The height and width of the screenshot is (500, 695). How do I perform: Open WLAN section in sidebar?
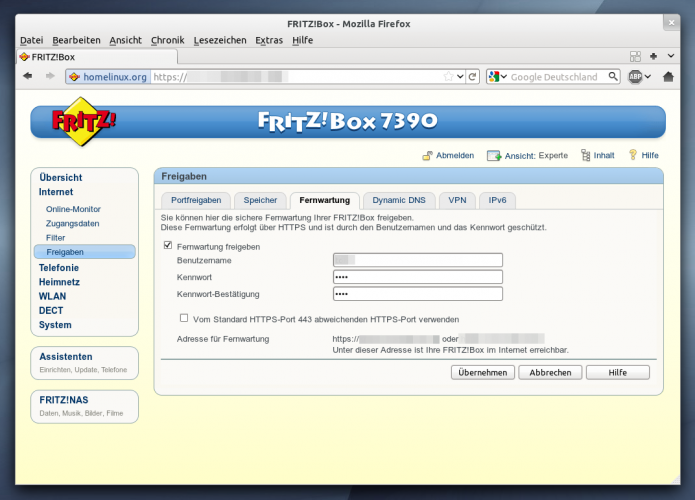(x=52, y=296)
